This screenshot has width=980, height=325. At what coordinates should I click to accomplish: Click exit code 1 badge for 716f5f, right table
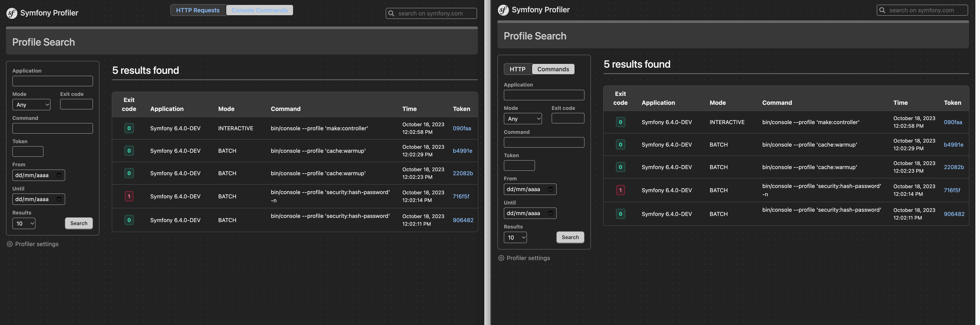point(620,190)
